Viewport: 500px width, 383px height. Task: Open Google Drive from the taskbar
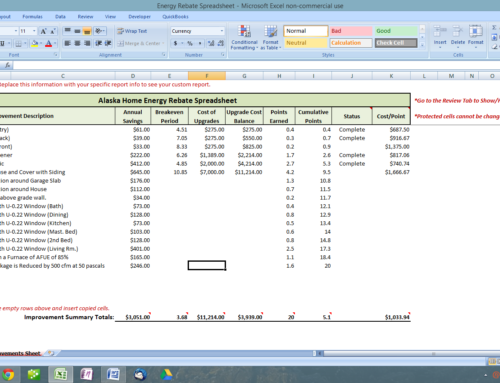tap(166, 375)
